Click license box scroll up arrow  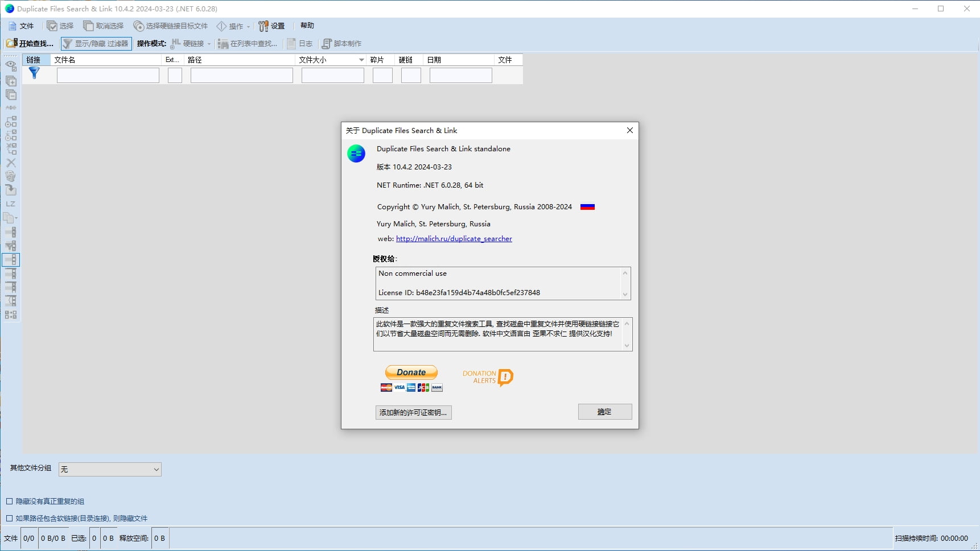point(625,274)
